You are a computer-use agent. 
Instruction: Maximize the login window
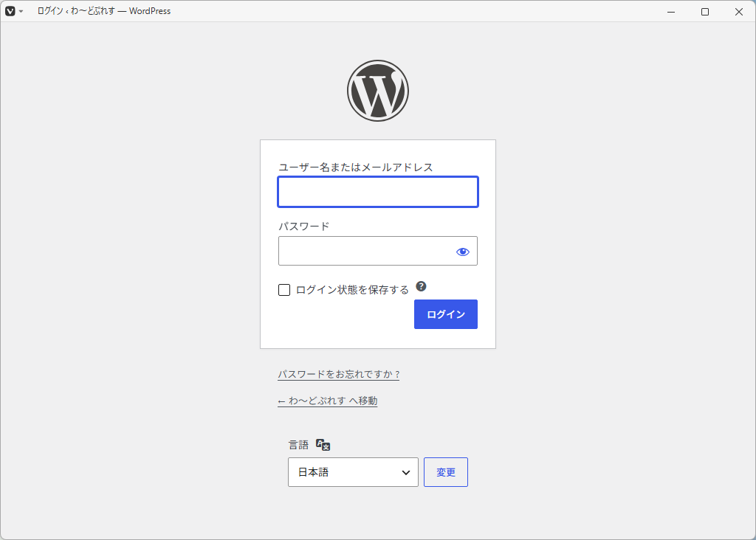pos(705,12)
